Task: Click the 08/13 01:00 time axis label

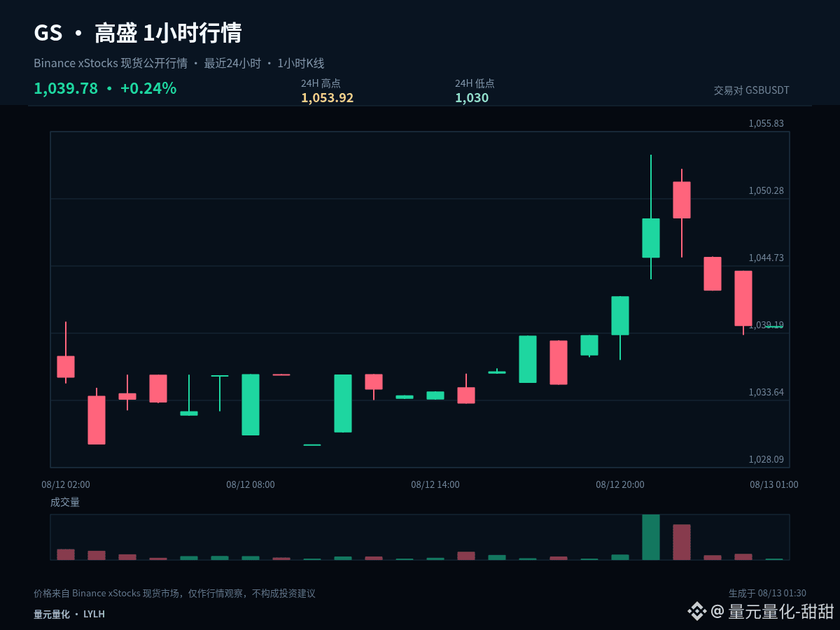Action: 774,484
